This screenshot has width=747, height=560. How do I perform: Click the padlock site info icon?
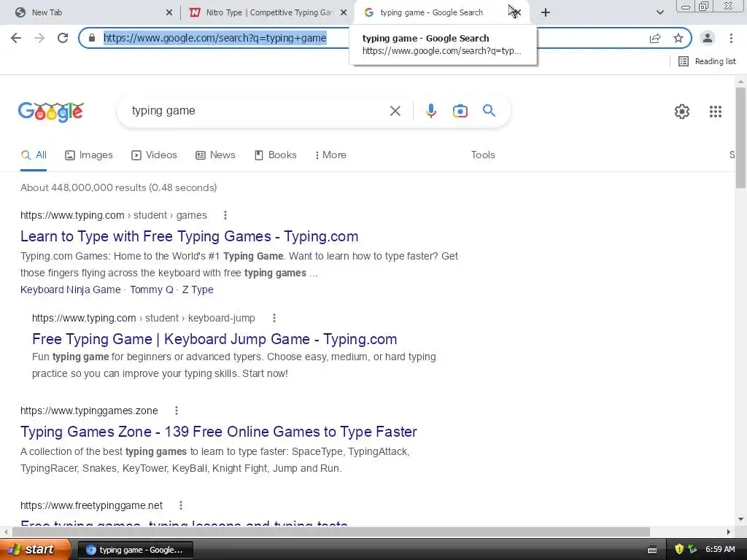(x=92, y=38)
